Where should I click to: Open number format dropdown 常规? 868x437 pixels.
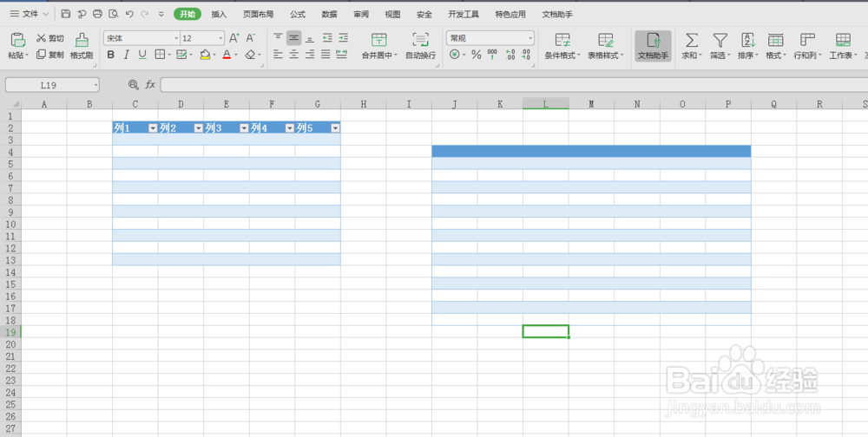(530, 38)
